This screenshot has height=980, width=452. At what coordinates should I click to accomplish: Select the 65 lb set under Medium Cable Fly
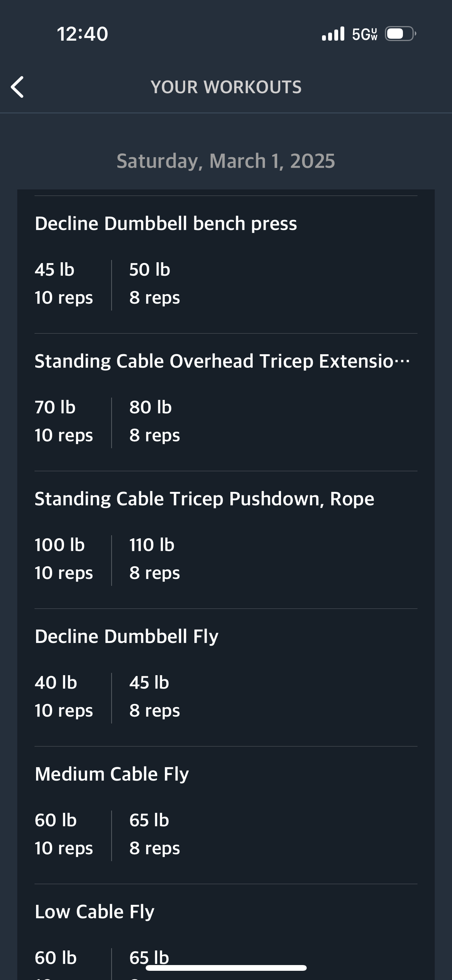pos(155,834)
